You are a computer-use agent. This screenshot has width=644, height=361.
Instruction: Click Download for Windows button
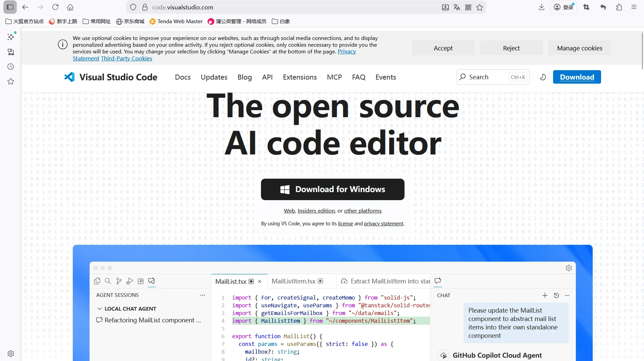(333, 189)
